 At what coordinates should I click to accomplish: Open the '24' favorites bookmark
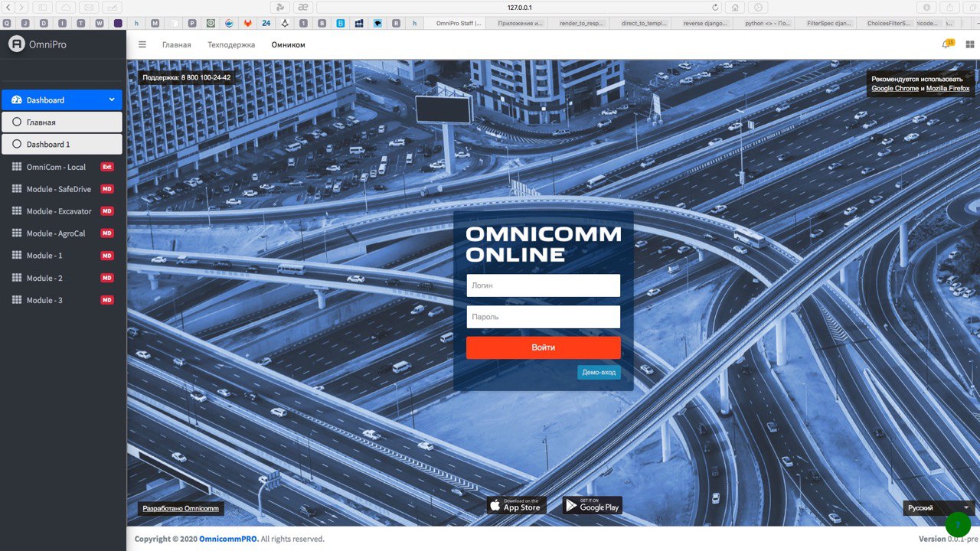click(266, 24)
